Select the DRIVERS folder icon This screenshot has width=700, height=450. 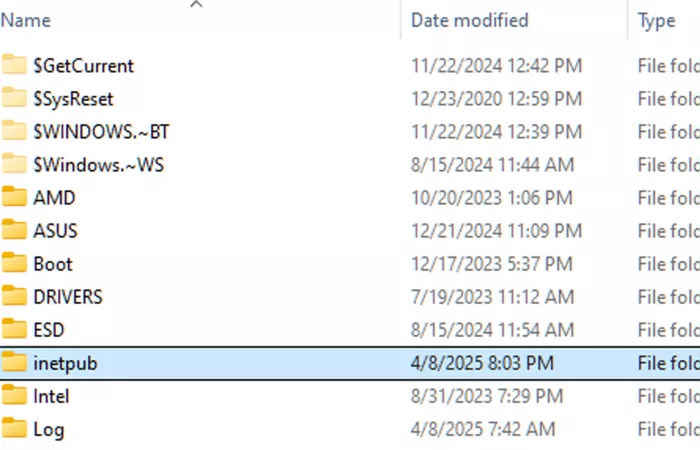tap(14, 297)
